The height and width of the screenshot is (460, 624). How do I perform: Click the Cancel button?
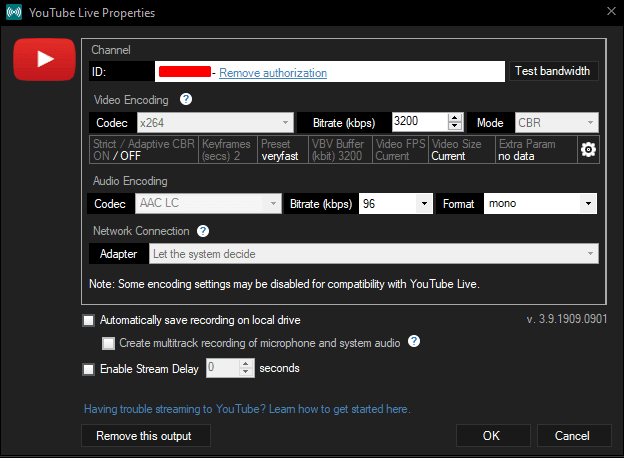coord(574,436)
